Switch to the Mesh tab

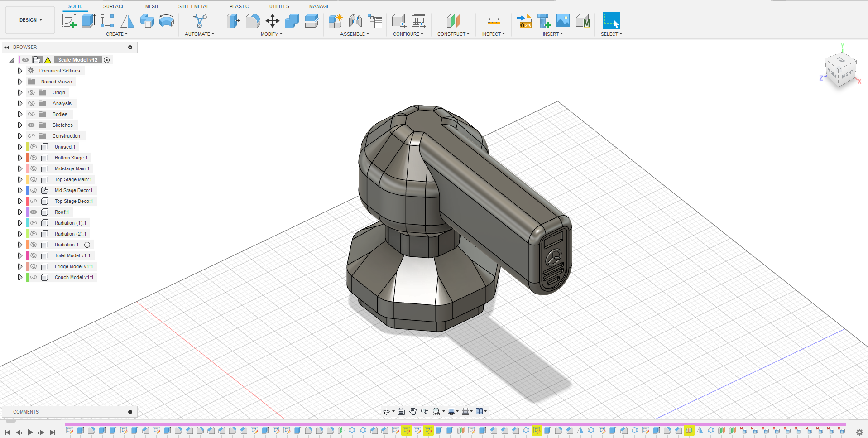(x=152, y=6)
